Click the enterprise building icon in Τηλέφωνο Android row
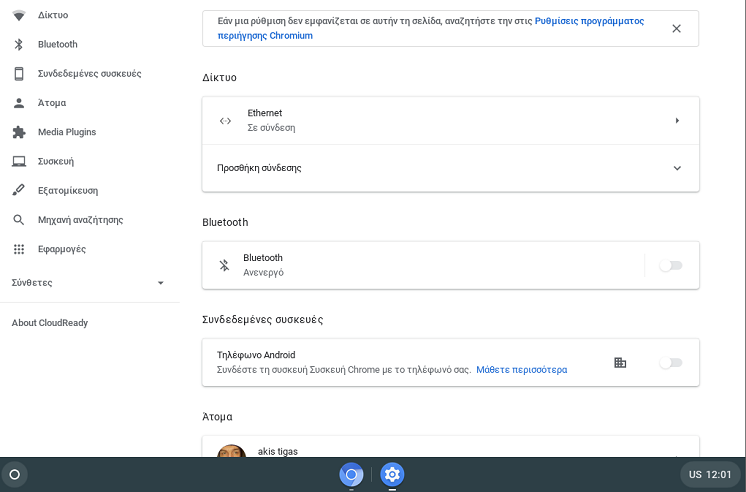The height and width of the screenshot is (492, 746). tap(620, 363)
